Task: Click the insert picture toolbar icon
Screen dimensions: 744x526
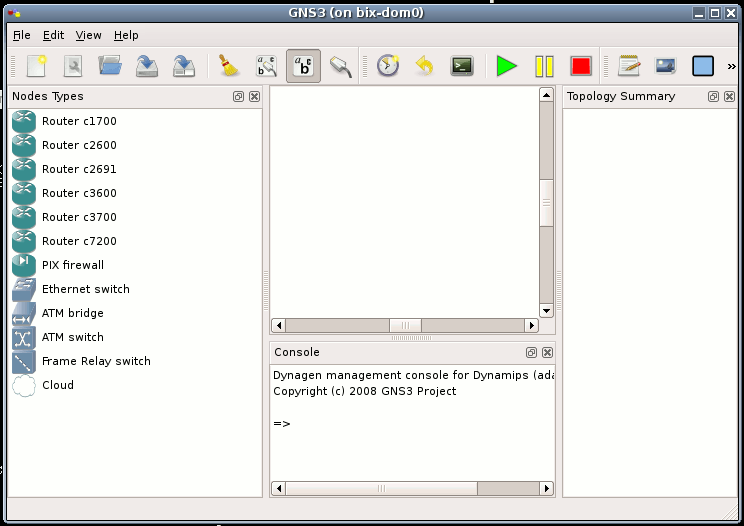Action: pyautogui.click(x=666, y=66)
